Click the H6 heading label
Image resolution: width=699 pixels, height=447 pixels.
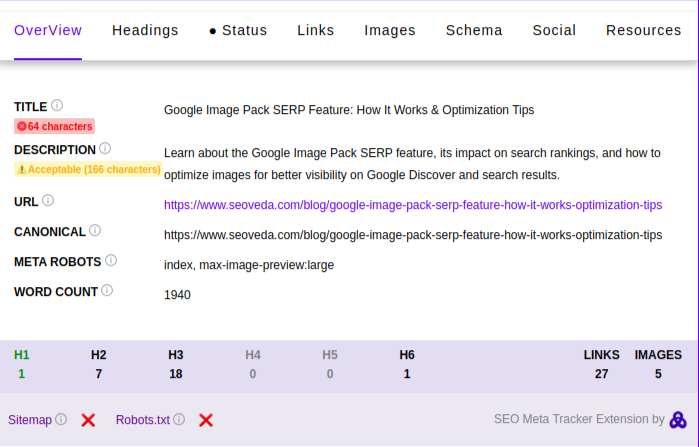407,355
